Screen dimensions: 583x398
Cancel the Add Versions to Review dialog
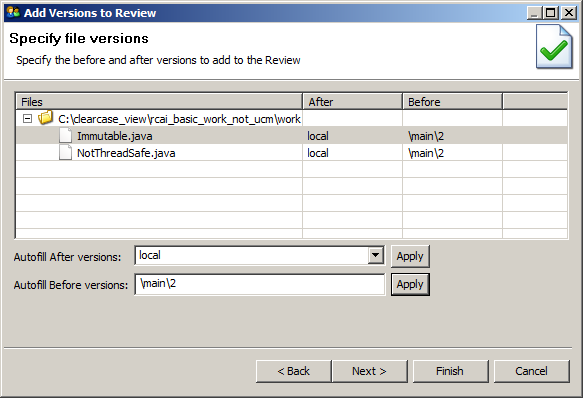[531, 371]
